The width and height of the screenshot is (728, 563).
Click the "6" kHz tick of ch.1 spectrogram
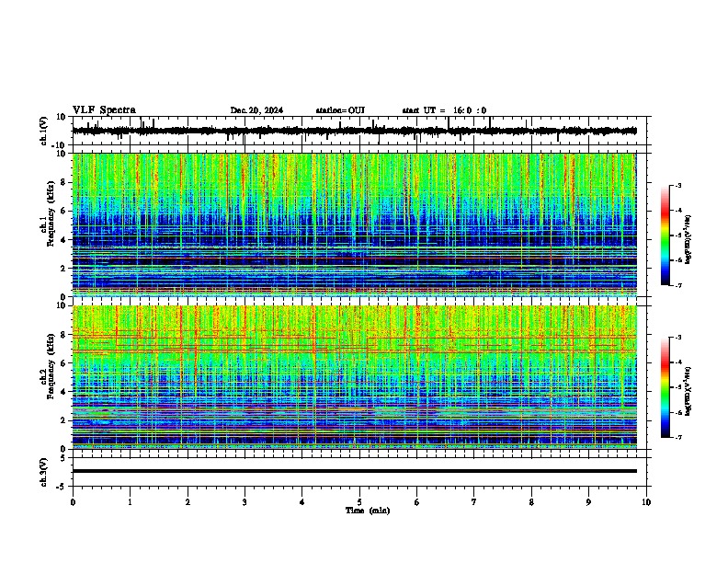63,212
